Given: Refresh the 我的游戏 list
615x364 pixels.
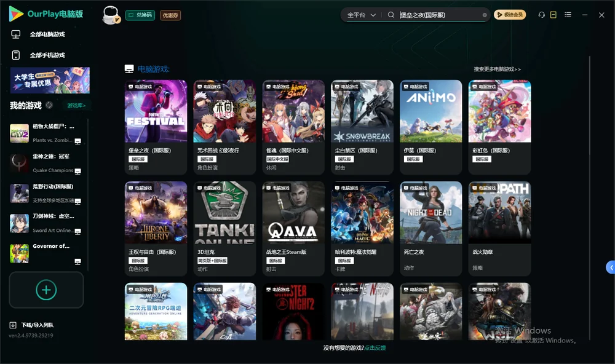Looking at the screenshot, I should (x=49, y=105).
